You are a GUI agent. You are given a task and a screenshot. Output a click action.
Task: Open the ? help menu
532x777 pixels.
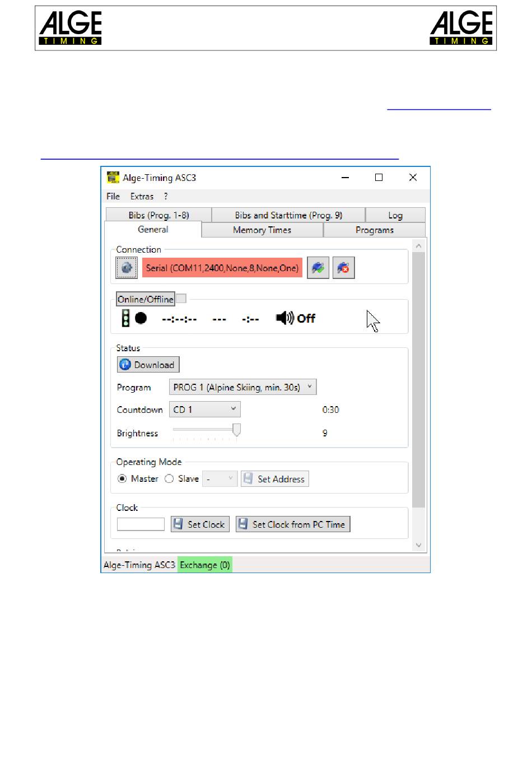[166, 196]
